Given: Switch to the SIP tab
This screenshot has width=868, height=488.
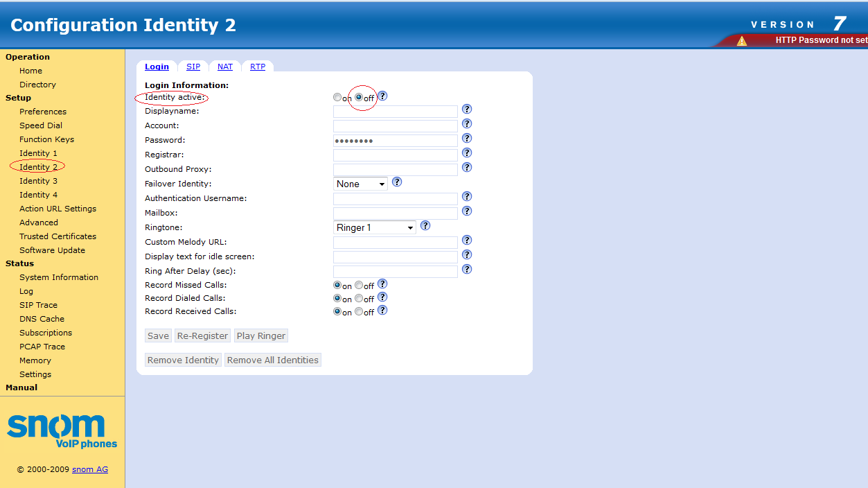Looking at the screenshot, I should coord(193,67).
